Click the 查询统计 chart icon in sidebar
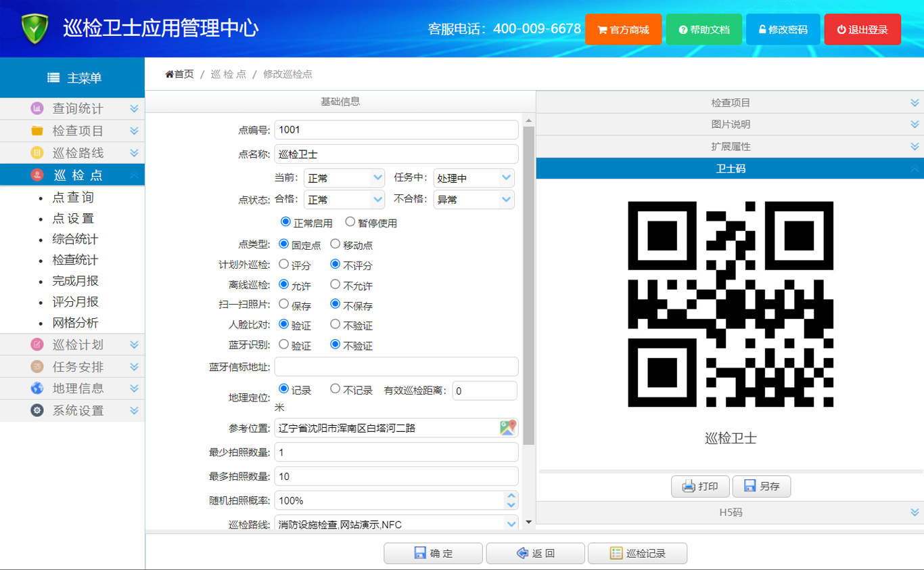Viewport: 924px width, 570px height. (x=37, y=109)
